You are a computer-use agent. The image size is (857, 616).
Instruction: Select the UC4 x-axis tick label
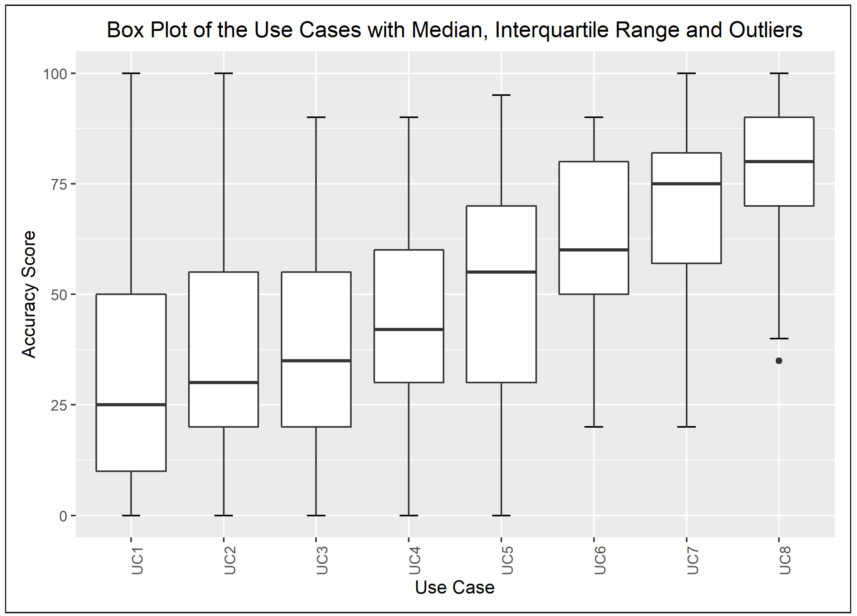click(x=415, y=560)
